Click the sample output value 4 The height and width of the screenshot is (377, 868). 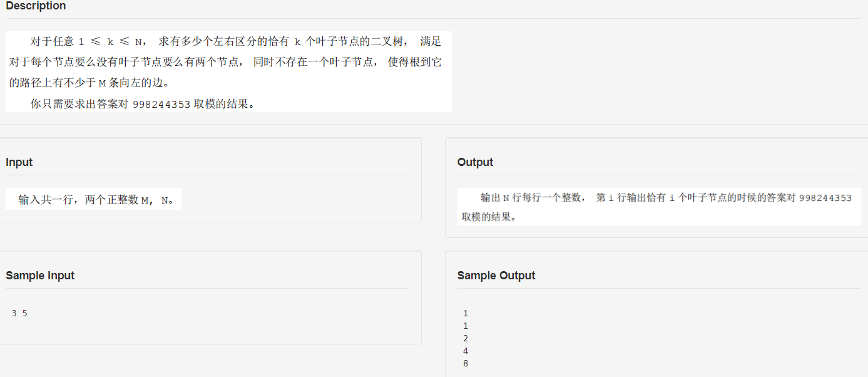[466, 351]
